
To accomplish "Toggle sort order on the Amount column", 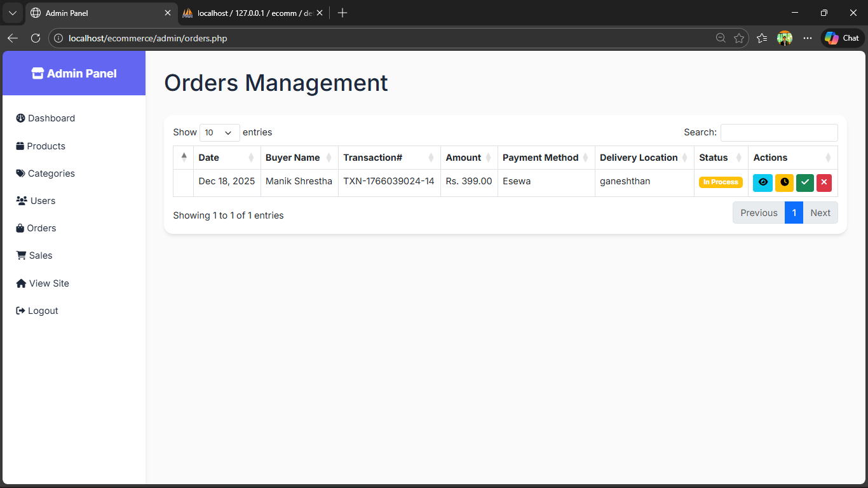I will click(463, 157).
